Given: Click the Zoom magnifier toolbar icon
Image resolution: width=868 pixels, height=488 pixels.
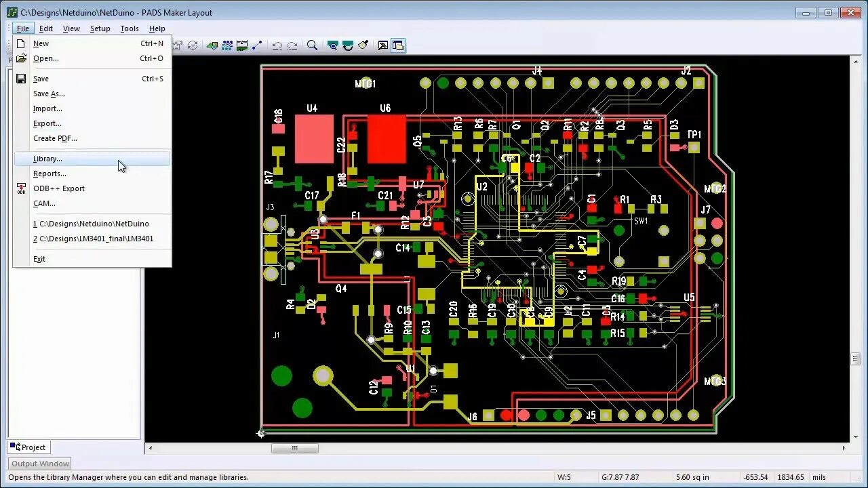Looking at the screenshot, I should coord(312,45).
